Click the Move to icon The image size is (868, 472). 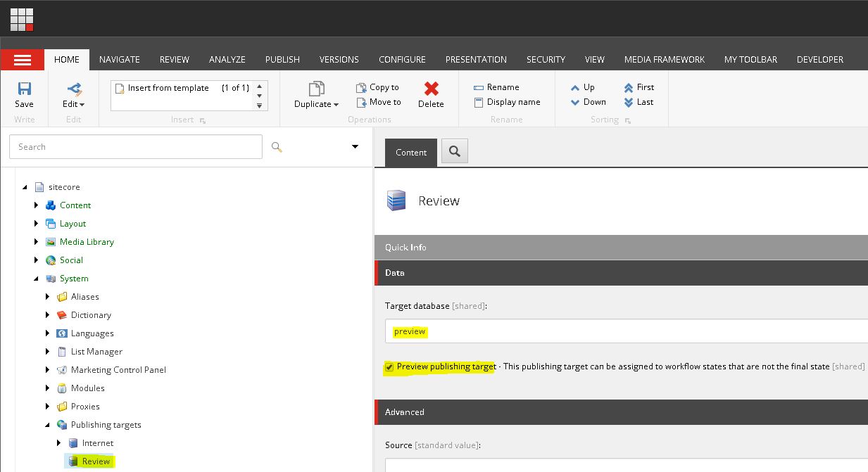pyautogui.click(x=361, y=102)
